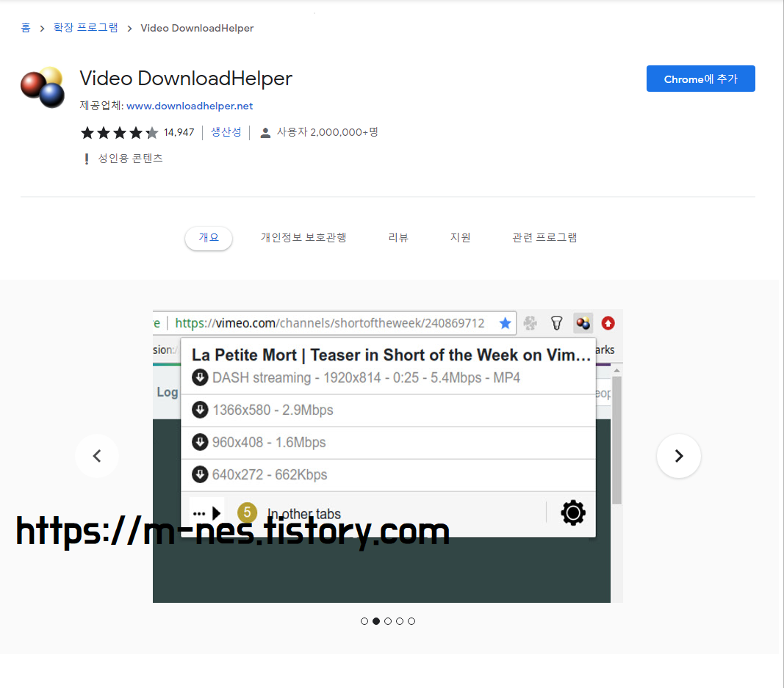Click the grey puzzle-piece extension icon in the screenshot
The image size is (784, 688).
coord(530,323)
